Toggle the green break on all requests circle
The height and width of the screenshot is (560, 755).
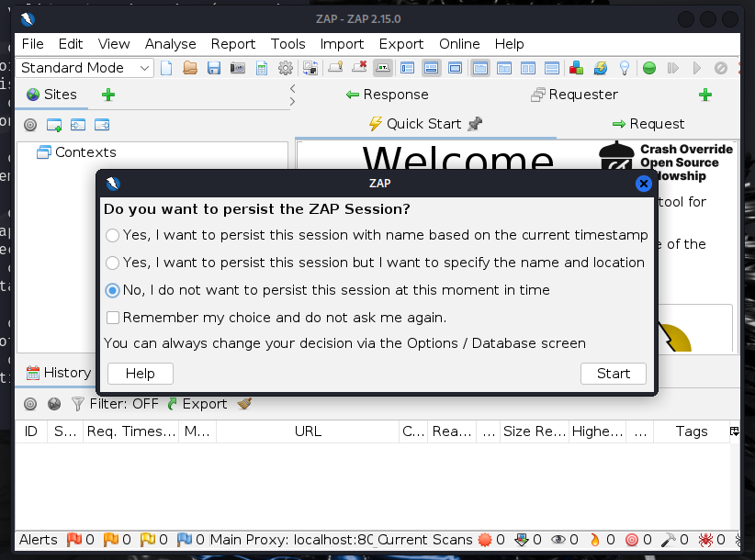pos(649,68)
